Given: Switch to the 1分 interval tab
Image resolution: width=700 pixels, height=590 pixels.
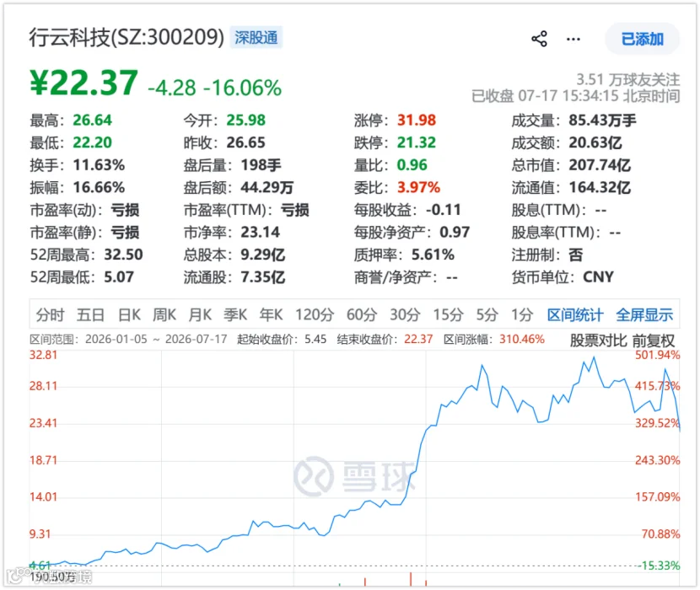Looking at the screenshot, I should tap(522, 314).
